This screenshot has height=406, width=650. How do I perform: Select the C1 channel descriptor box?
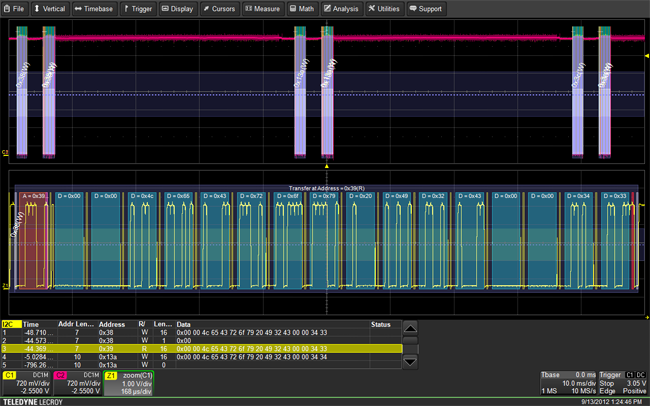coord(27,382)
